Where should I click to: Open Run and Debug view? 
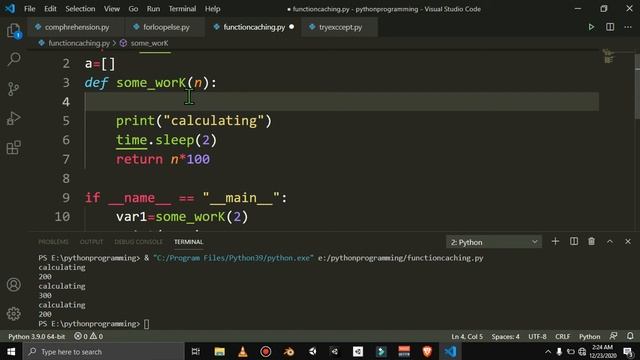[13, 118]
